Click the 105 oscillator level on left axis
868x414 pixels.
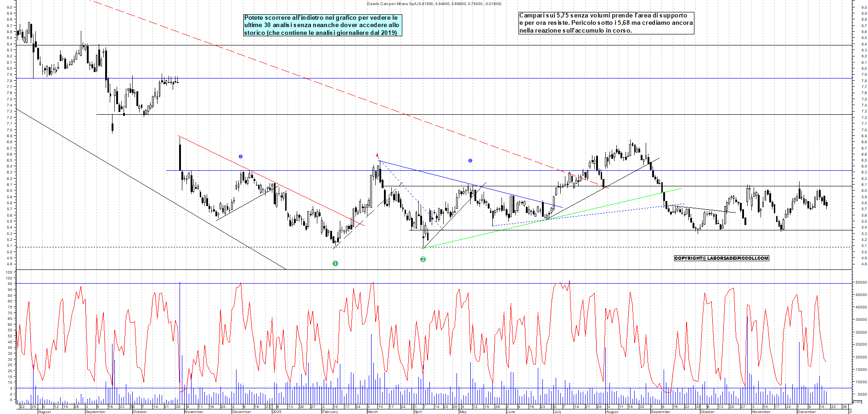(x=8, y=272)
